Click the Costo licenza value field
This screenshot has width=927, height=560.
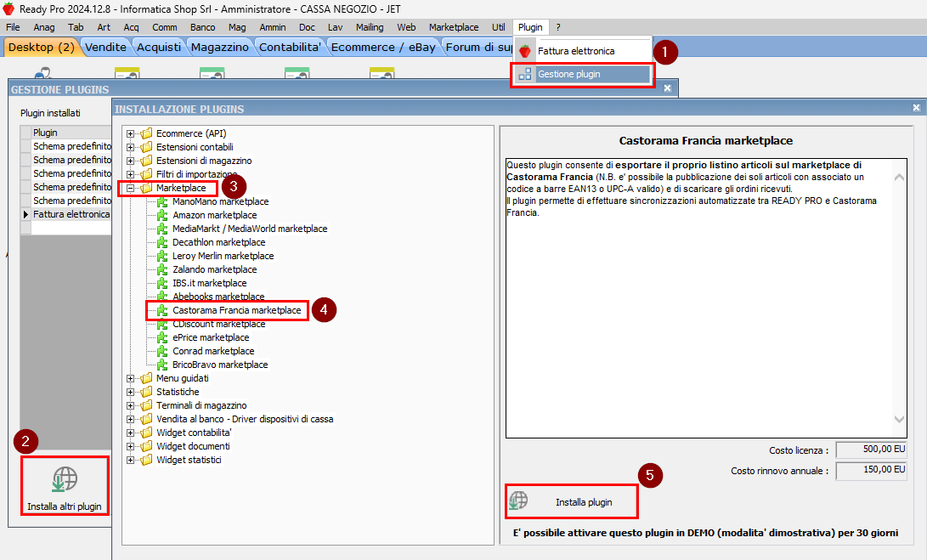point(872,450)
